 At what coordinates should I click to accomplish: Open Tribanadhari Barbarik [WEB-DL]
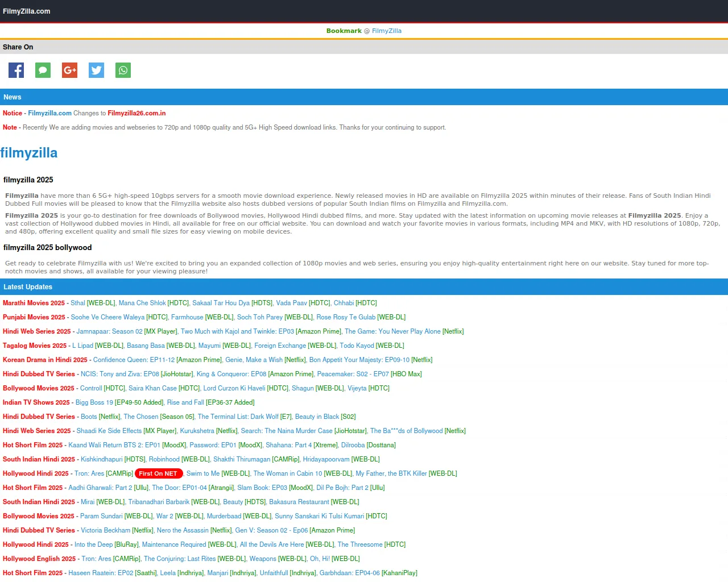(x=174, y=502)
